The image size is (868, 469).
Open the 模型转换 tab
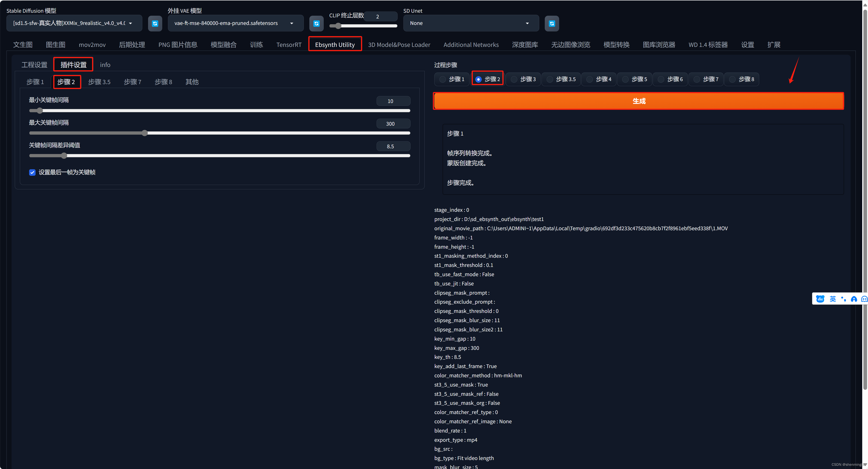point(617,45)
